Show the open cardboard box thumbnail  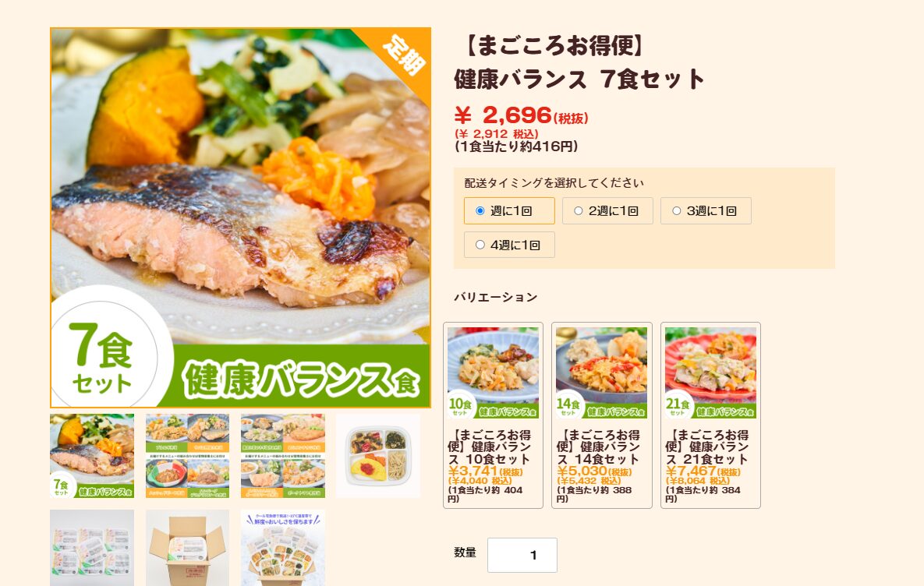[187, 548]
